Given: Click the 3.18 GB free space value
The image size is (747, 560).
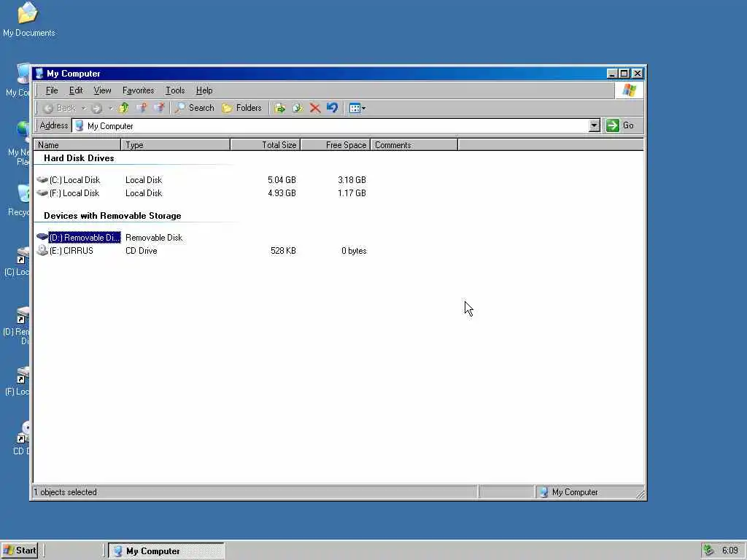Looking at the screenshot, I should pos(352,180).
